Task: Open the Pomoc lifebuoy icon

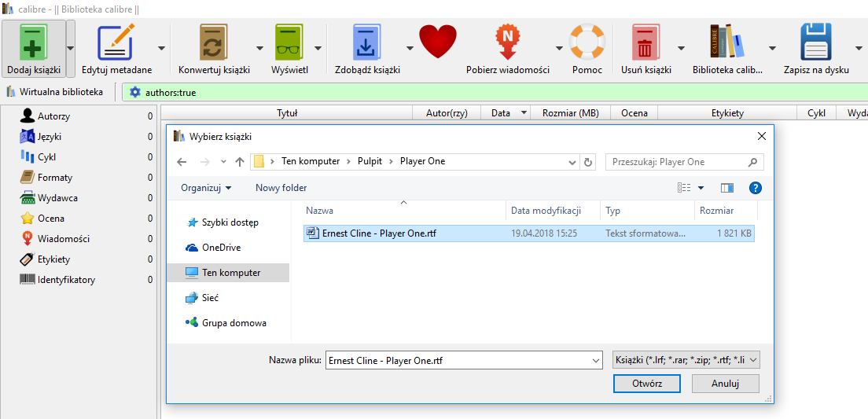Action: pos(587,42)
